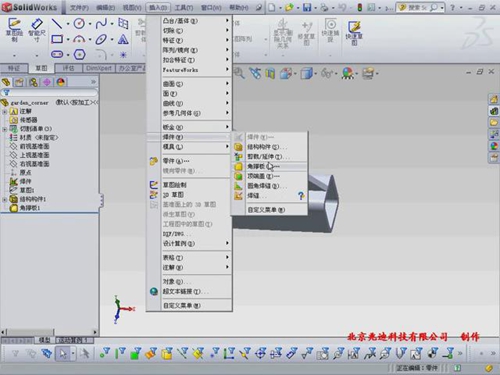The width and height of the screenshot is (500, 375).
Task: Select the Straight Slot sketch tool
Action: coord(57,54)
